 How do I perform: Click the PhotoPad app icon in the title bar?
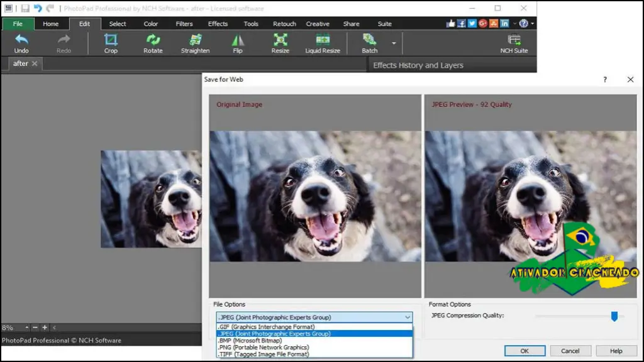[x=8, y=8]
